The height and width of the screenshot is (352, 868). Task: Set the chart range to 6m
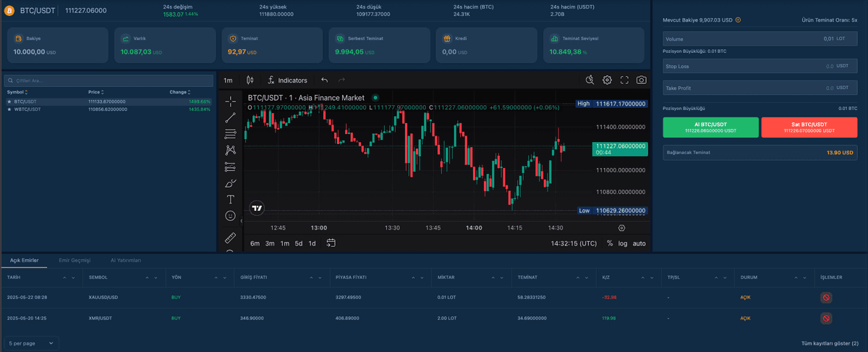pyautogui.click(x=255, y=243)
